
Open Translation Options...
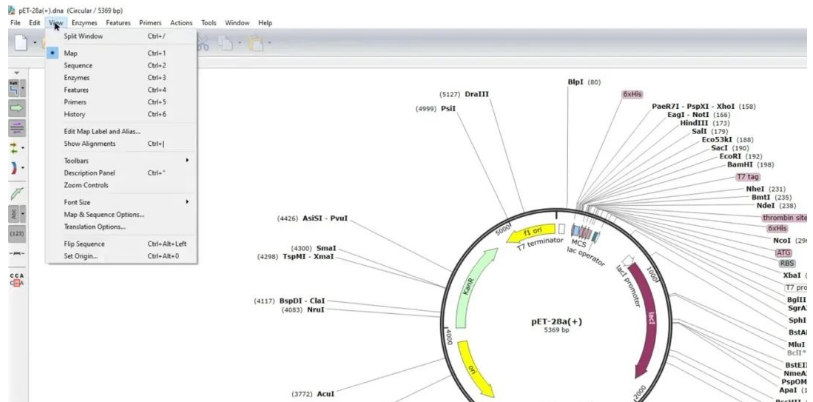pos(122,227)
